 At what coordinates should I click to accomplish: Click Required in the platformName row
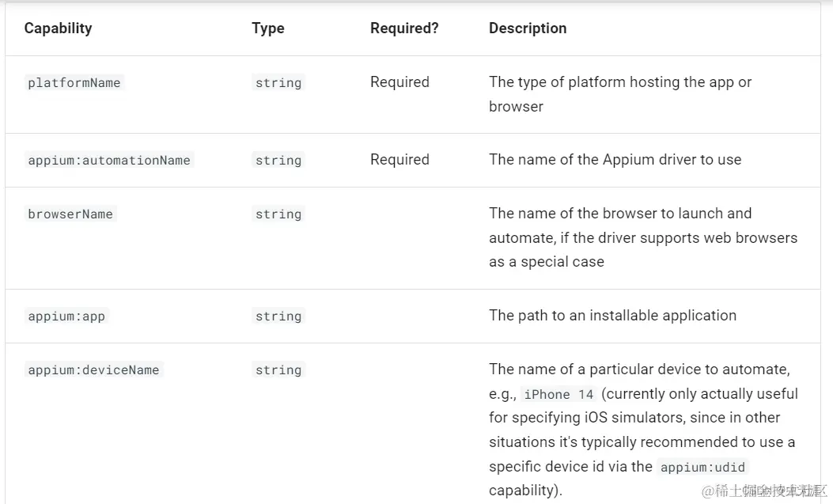pos(399,82)
